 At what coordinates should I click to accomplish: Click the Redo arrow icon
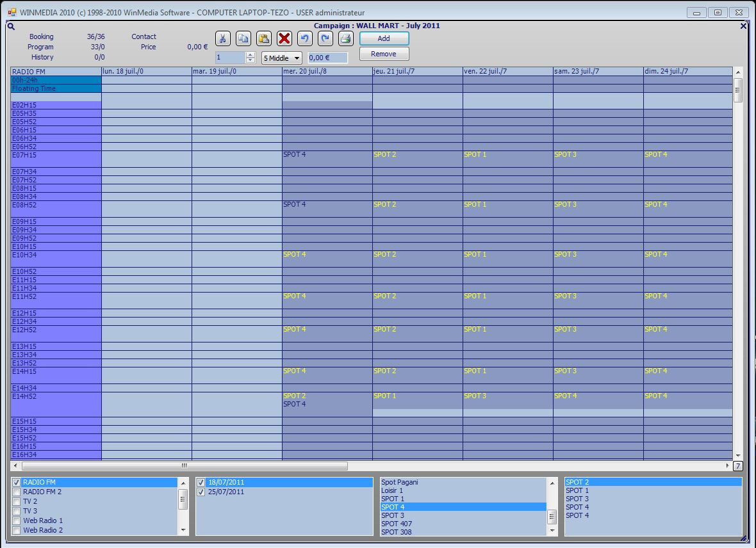pos(325,38)
